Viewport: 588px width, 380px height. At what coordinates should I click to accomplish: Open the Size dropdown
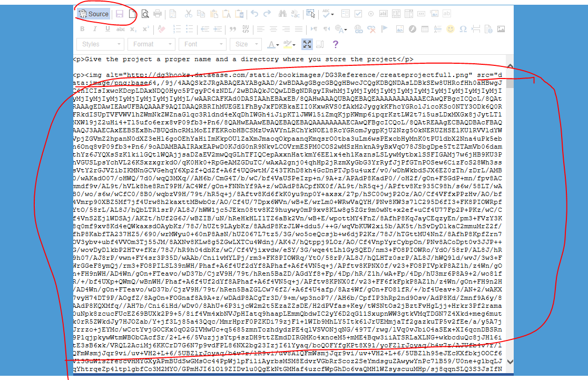click(x=246, y=44)
